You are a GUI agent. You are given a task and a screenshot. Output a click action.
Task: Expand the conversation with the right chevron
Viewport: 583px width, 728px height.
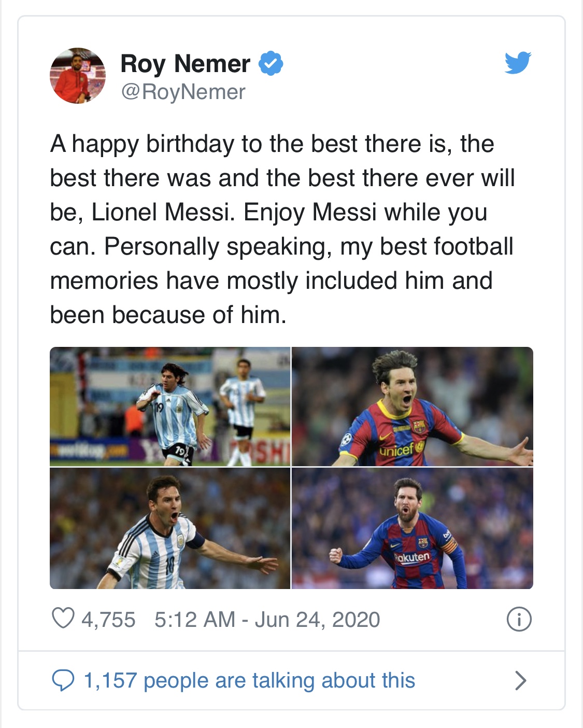click(x=520, y=680)
